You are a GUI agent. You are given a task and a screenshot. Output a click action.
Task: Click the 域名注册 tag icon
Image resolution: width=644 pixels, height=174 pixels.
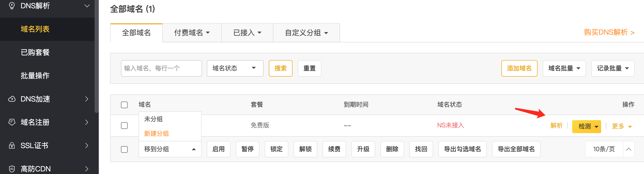(x=12, y=122)
